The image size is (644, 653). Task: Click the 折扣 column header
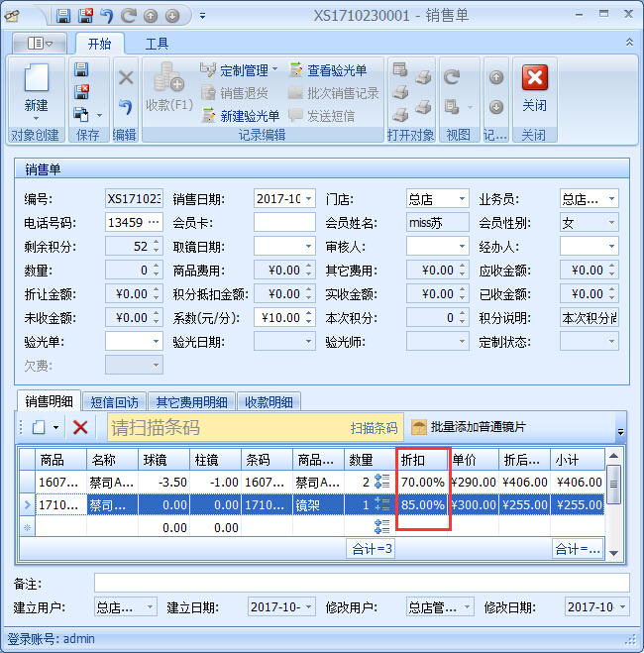(423, 460)
